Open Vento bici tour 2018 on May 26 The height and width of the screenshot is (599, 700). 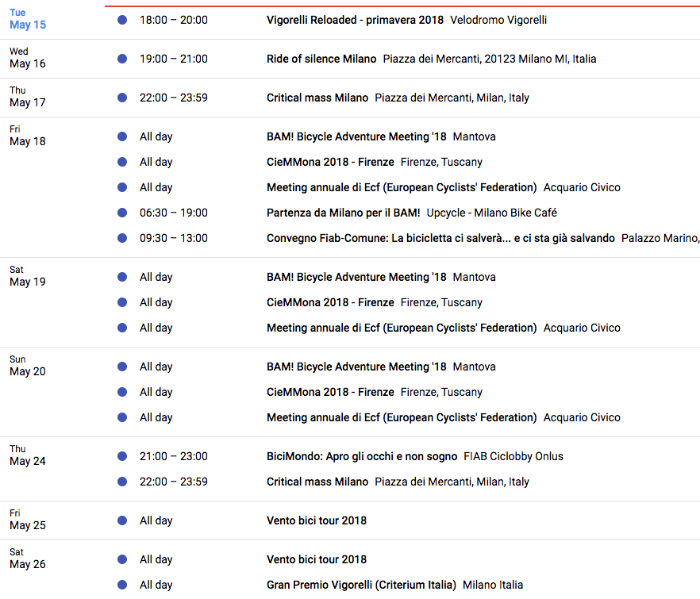[x=317, y=559]
